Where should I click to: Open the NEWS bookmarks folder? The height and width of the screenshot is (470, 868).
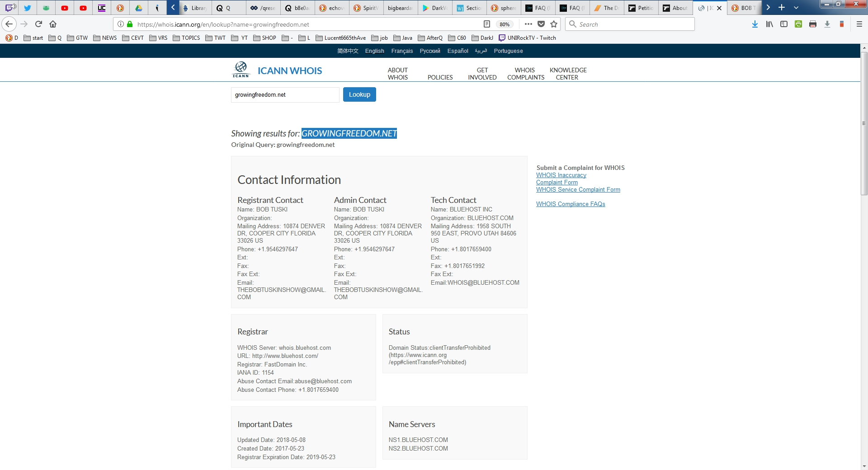(105, 38)
